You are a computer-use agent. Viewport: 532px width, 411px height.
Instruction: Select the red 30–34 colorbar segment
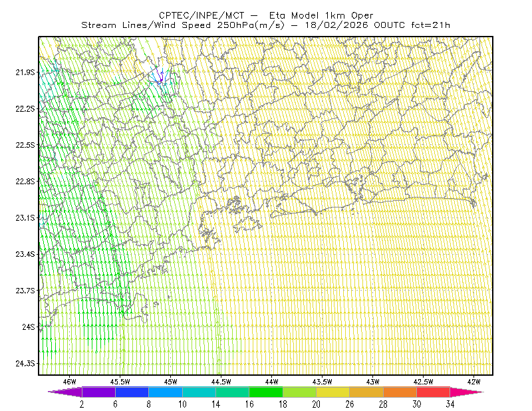[434, 392]
